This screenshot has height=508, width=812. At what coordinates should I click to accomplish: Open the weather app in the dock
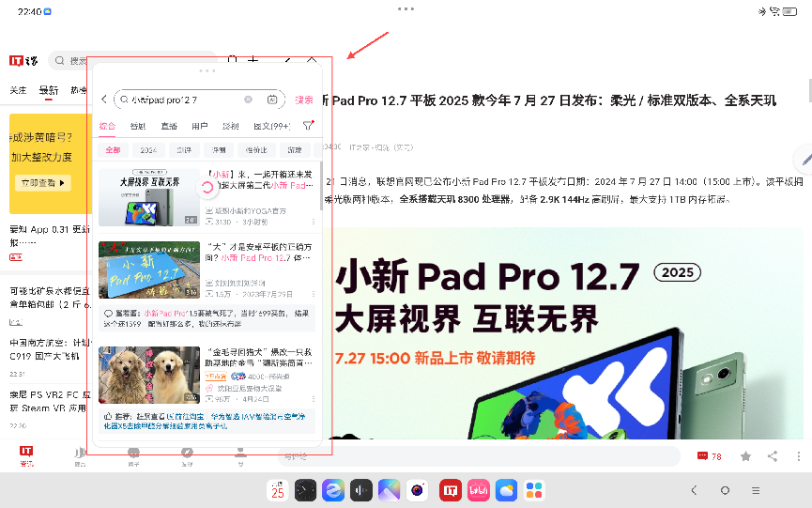506,490
